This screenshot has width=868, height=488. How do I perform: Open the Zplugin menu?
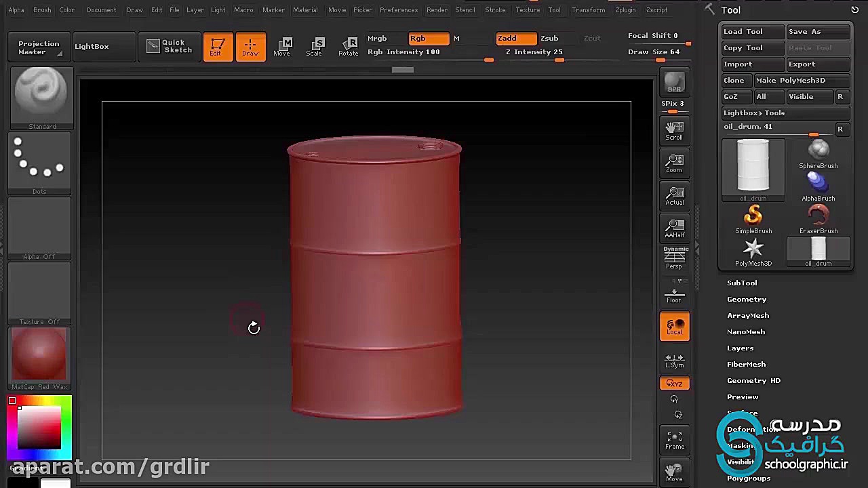coord(625,10)
